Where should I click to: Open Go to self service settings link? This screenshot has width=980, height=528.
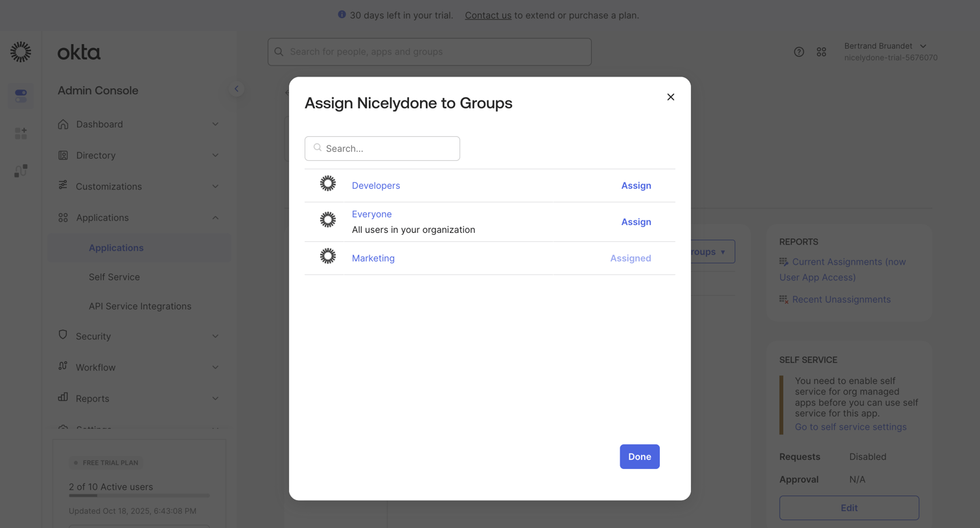pos(850,427)
